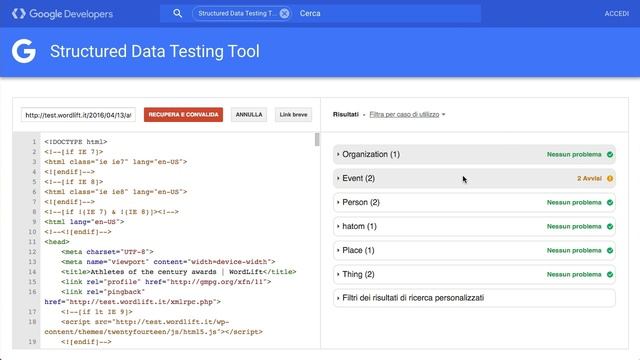The height and width of the screenshot is (360, 640).
Task: Click the Google Developers logo
Action: [62, 13]
